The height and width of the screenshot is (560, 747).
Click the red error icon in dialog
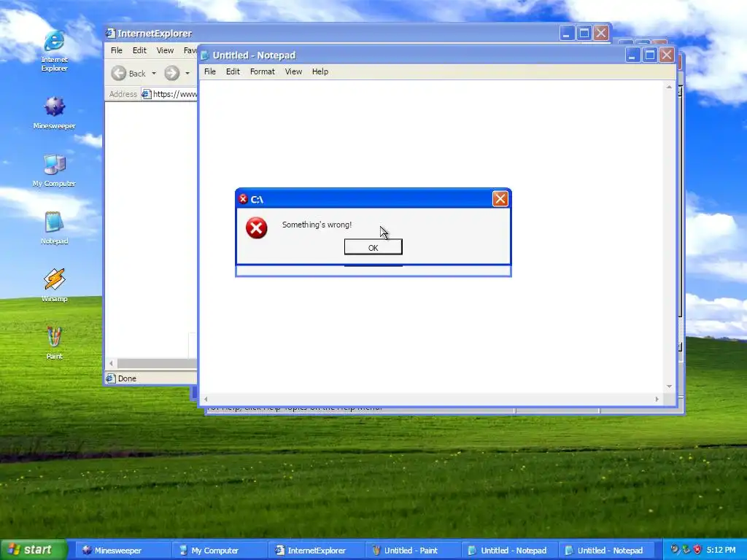click(x=256, y=228)
